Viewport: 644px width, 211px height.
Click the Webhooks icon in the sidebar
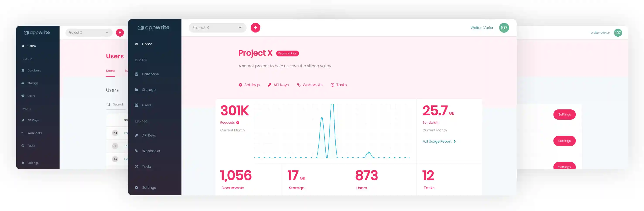click(x=136, y=151)
